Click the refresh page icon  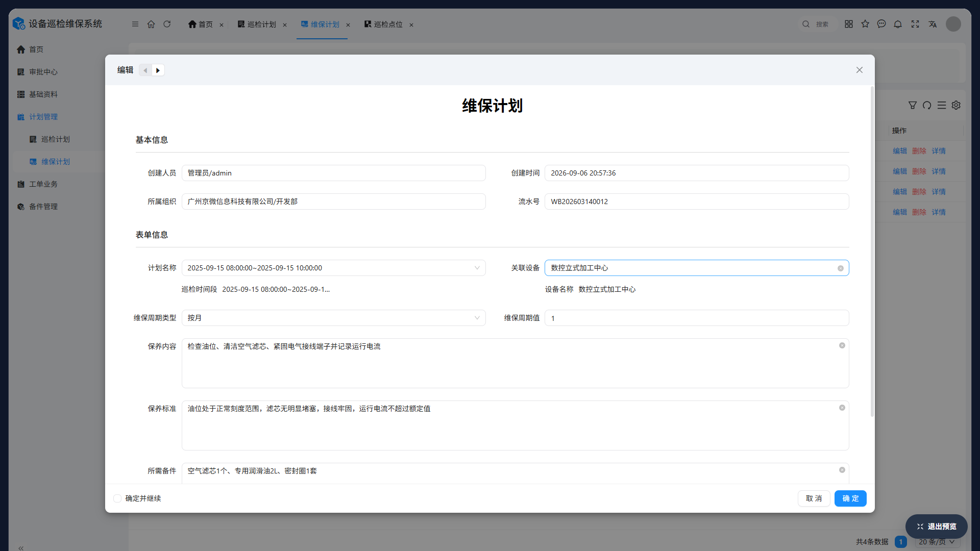tap(167, 24)
